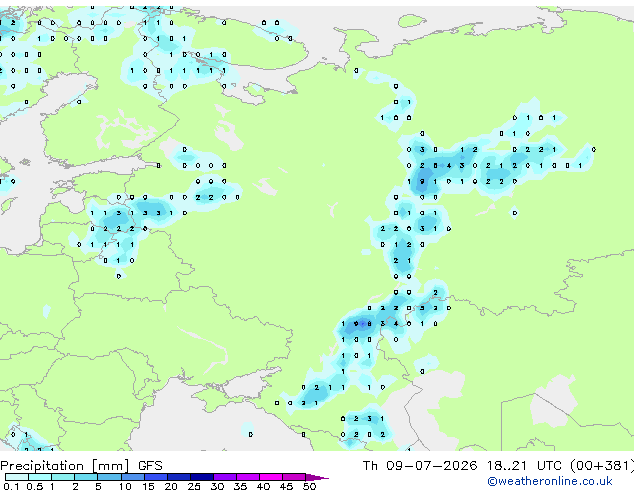634x490 pixels.
Task: Click the 1–2 mm legend color swatch
Action: (x=63, y=477)
